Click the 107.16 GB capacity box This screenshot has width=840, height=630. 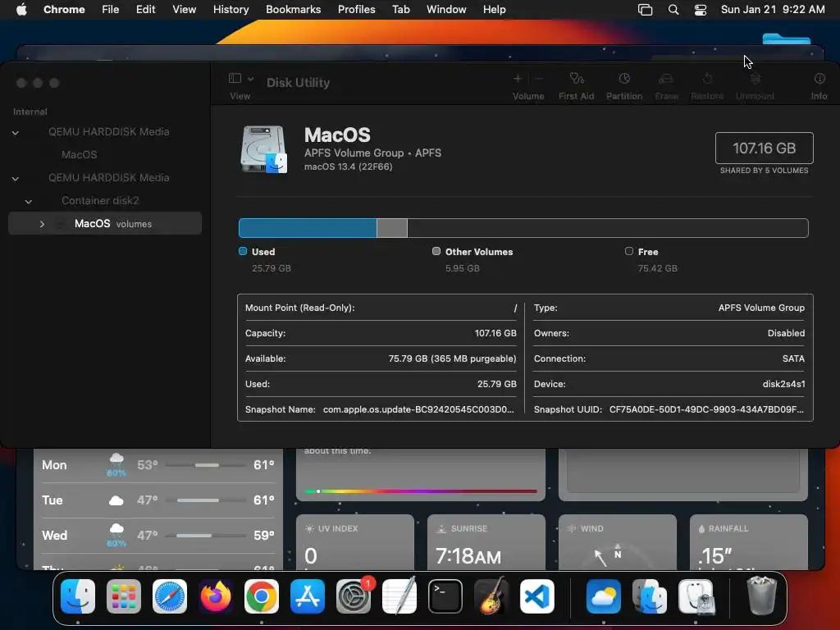point(764,148)
